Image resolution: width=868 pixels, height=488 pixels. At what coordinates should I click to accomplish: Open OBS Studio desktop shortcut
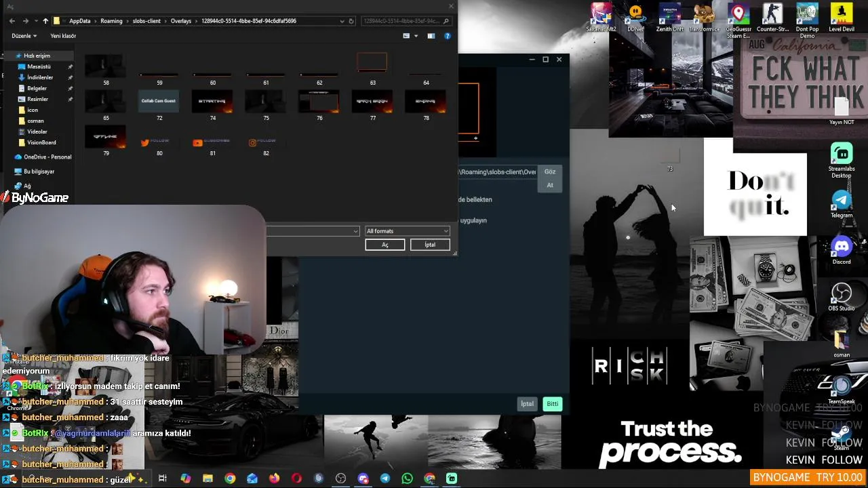click(842, 297)
